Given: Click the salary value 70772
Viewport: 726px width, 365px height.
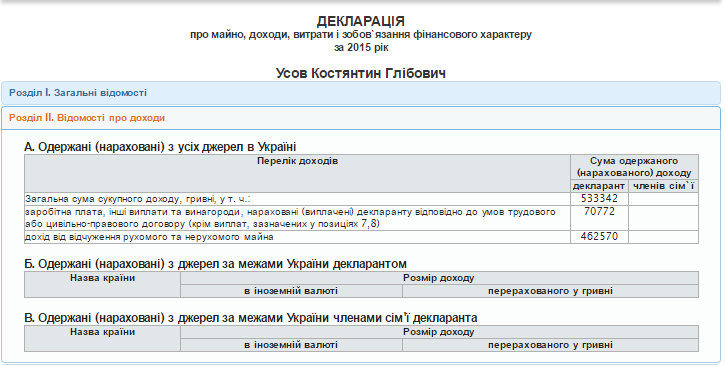Looking at the screenshot, I should point(599,212).
